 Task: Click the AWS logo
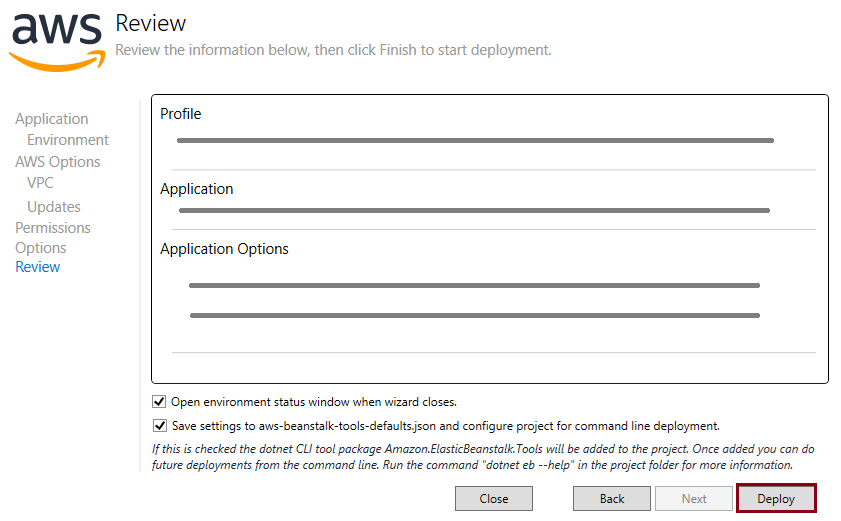click(x=56, y=40)
